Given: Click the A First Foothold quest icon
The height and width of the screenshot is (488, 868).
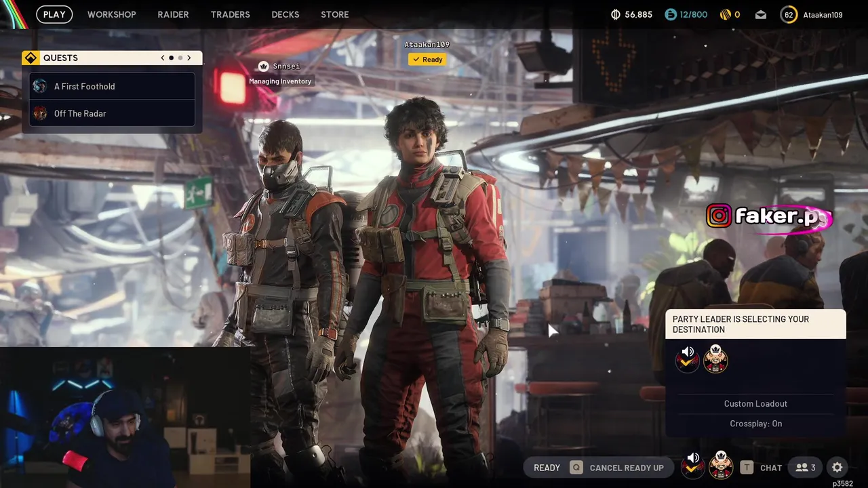Looking at the screenshot, I should tap(40, 86).
